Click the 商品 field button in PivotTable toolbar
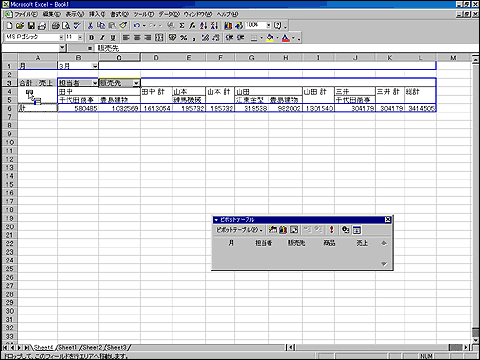Viewport: 480px width, 360px height. 329,243
